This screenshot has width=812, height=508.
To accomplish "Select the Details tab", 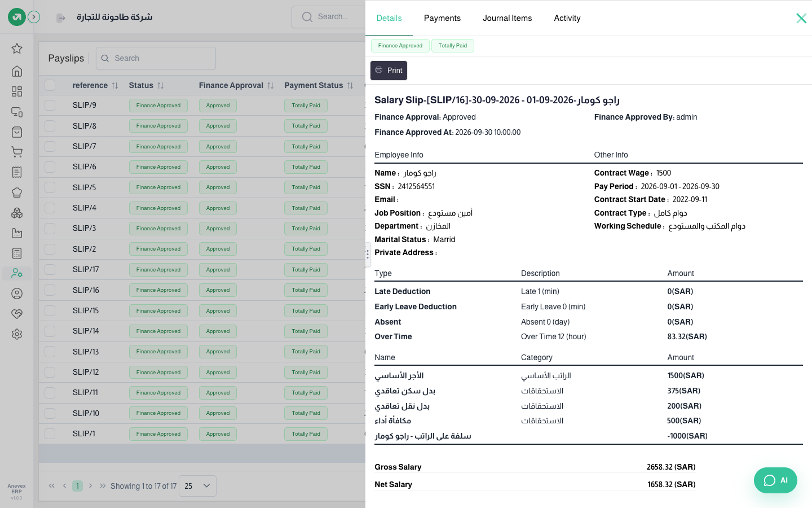I will 389,18.
